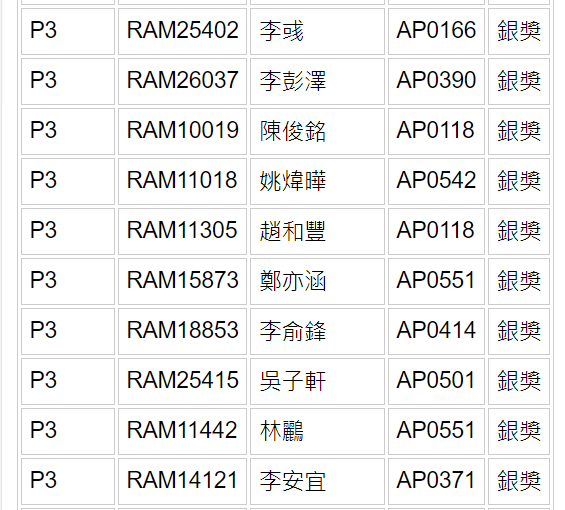The image size is (565, 510).
Task: Select candidate number RAM18853
Action: [x=182, y=331]
